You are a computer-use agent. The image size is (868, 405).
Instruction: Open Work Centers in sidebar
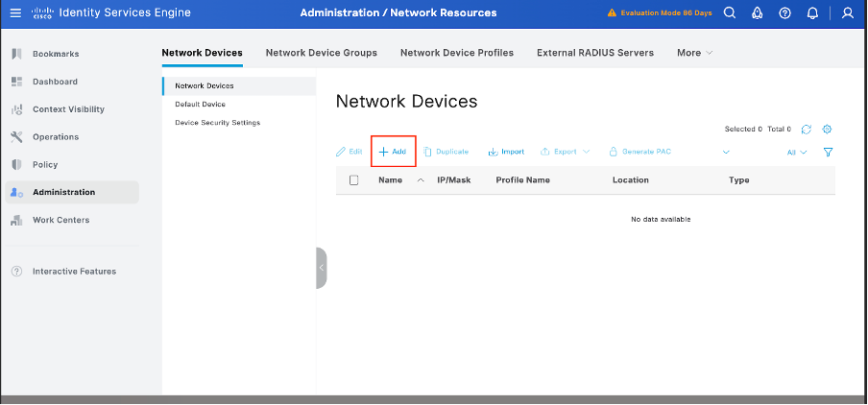[x=60, y=220]
